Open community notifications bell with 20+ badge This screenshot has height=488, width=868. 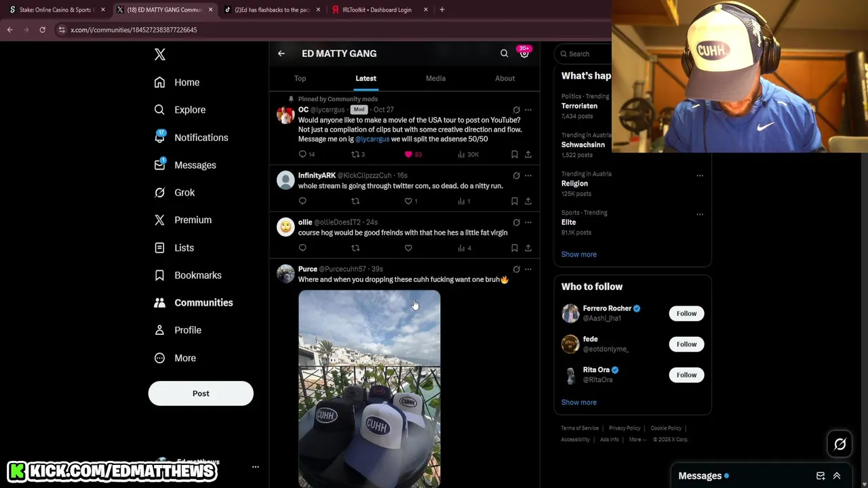pyautogui.click(x=524, y=53)
